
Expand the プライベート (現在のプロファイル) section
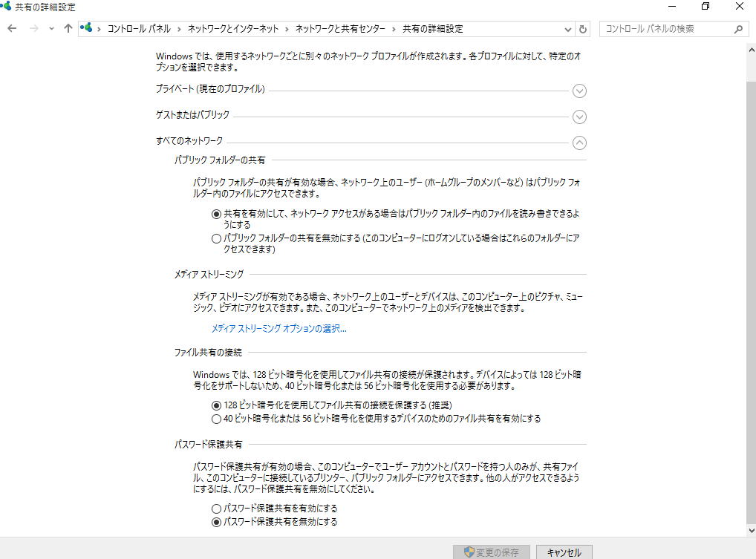coord(579,91)
